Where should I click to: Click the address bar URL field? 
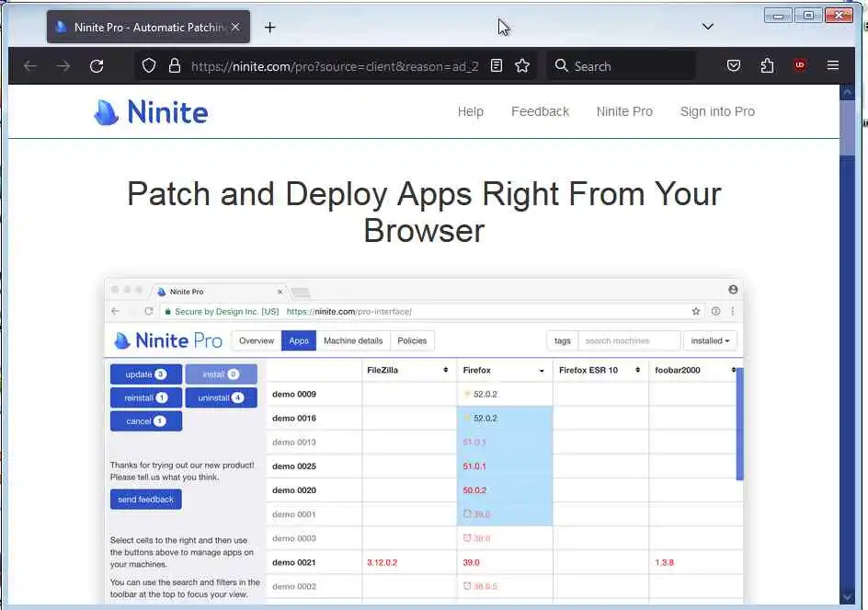(x=335, y=66)
